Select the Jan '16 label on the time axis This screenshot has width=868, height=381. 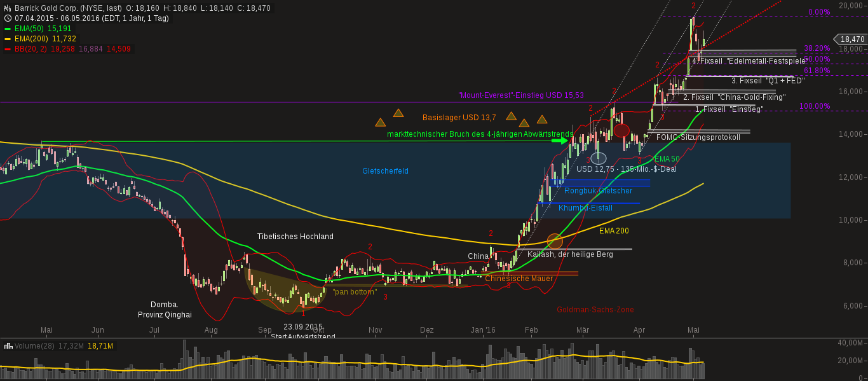point(484,330)
